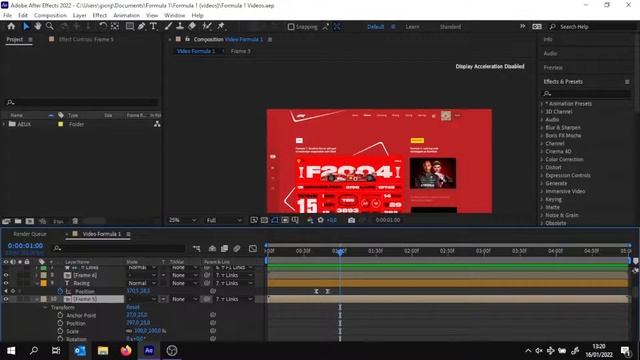
Task: Click the Motion Blur switch in timeline
Action: [237, 248]
